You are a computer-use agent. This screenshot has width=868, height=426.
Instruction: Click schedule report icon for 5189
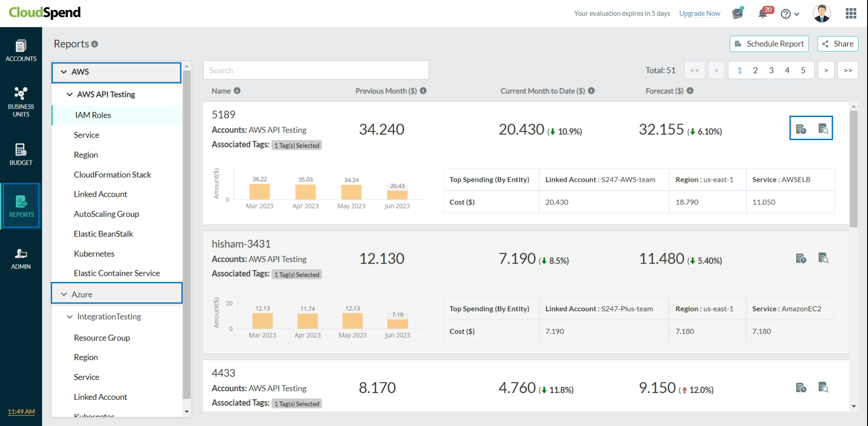801,129
